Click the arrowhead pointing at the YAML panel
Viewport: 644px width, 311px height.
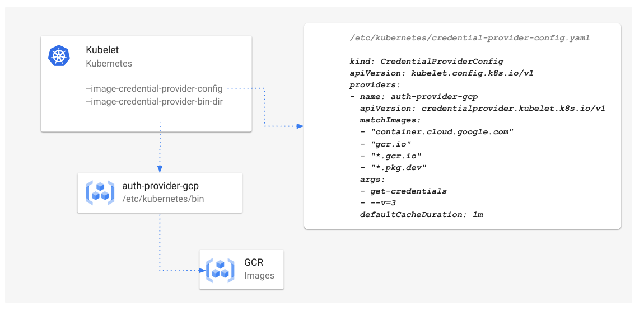300,126
